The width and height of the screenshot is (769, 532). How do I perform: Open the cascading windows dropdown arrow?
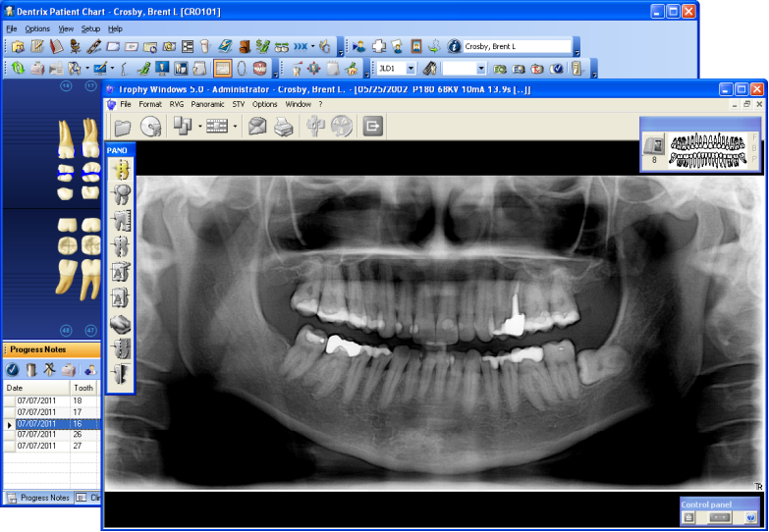pyautogui.click(x=200, y=127)
